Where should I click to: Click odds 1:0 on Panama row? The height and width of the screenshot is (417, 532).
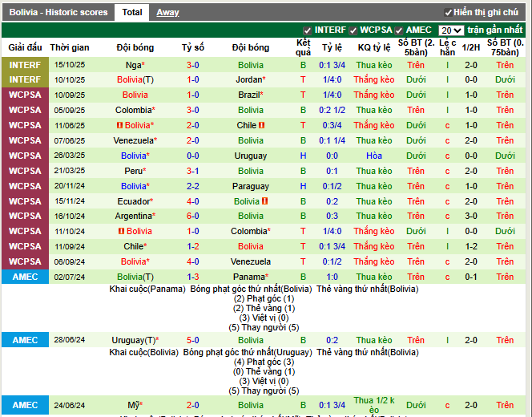(332, 277)
